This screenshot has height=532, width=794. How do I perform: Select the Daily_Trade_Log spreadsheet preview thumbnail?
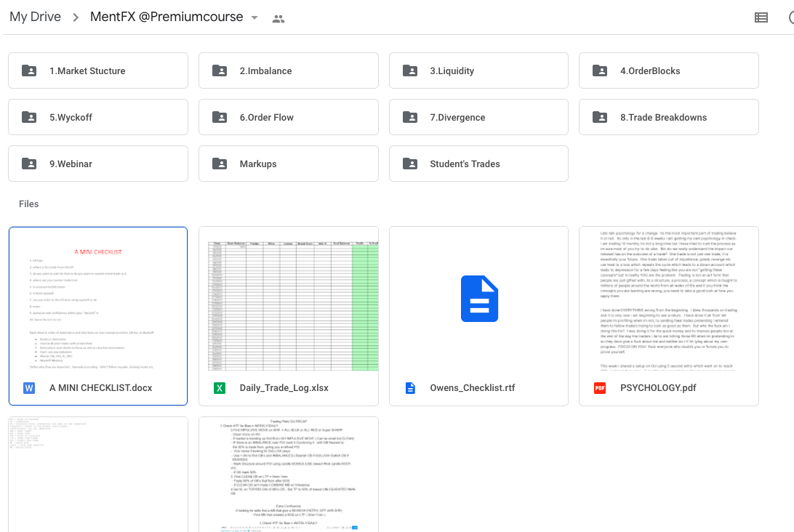[x=288, y=299]
